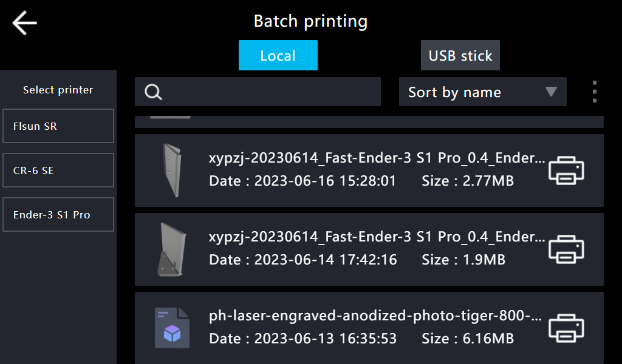Select the 2.77MB model preview thumbnail

pos(170,170)
